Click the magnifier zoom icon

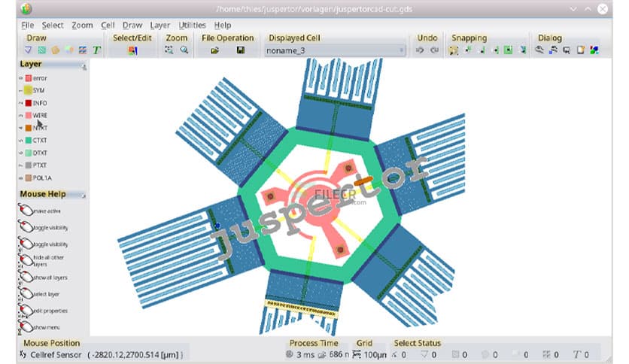coord(184,50)
